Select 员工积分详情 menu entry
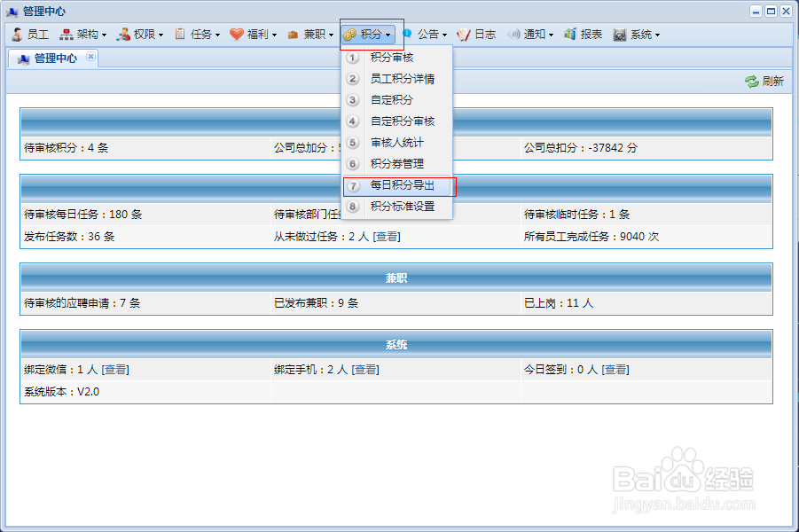799x532 pixels. [397, 79]
